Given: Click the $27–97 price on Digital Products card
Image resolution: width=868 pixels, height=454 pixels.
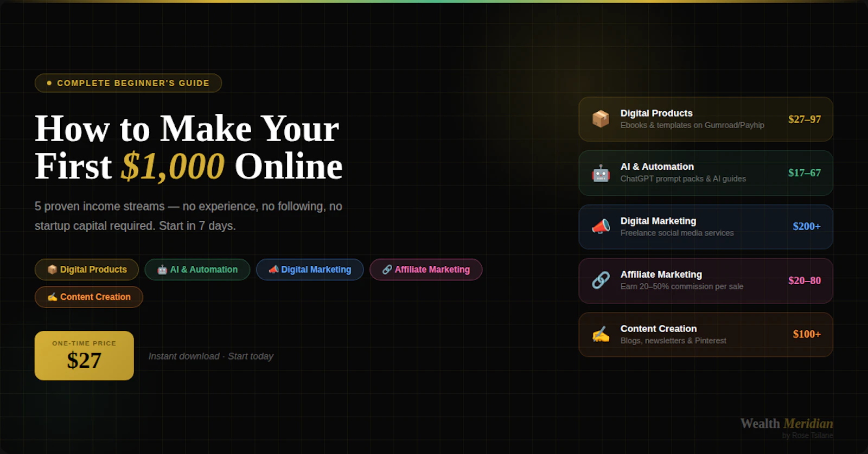Looking at the screenshot, I should pos(805,119).
